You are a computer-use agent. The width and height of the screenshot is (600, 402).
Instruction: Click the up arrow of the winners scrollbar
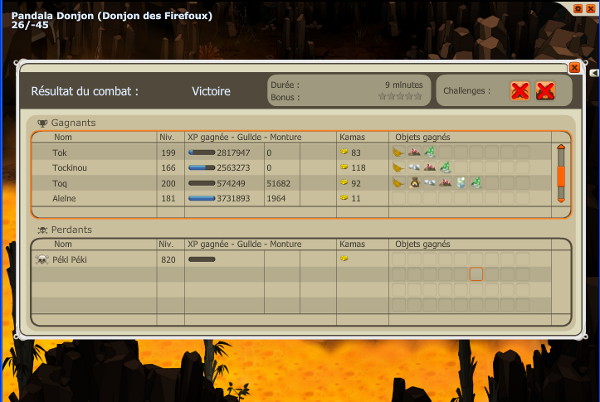[x=561, y=146]
